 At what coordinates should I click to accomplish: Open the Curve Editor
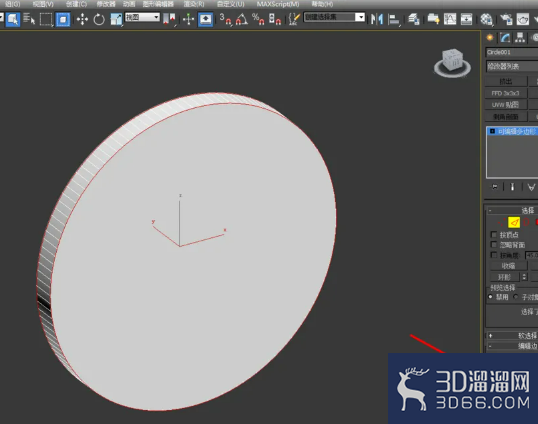pos(450,19)
